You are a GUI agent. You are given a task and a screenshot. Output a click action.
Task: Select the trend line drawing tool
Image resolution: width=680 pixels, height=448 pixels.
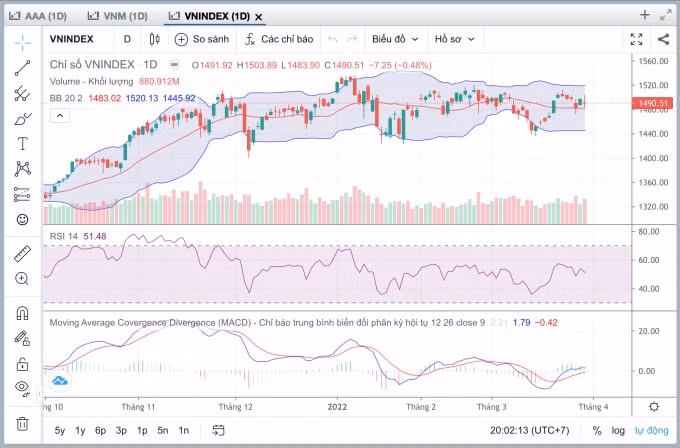click(22, 69)
